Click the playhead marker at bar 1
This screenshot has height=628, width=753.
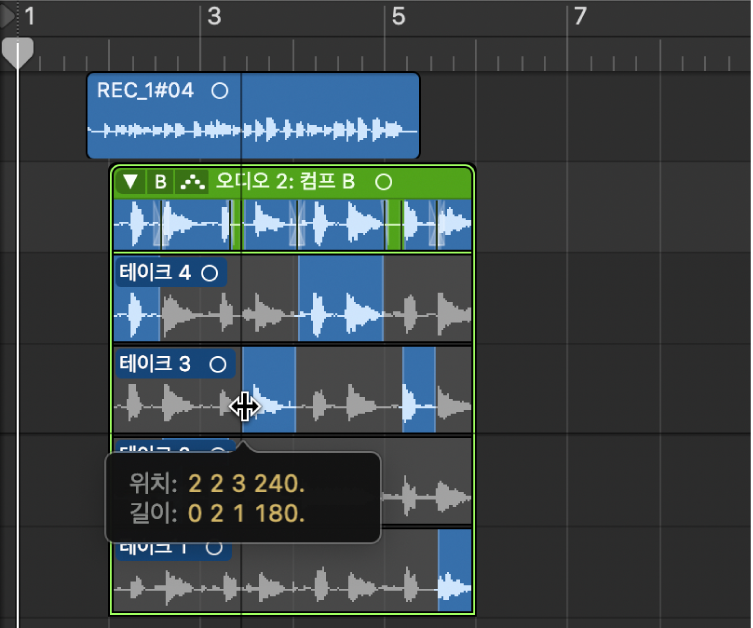[x=18, y=53]
